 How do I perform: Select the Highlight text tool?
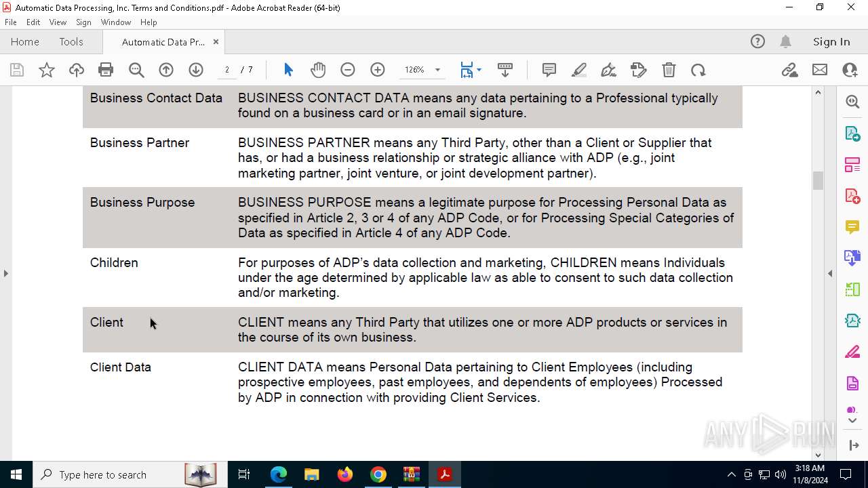(579, 70)
